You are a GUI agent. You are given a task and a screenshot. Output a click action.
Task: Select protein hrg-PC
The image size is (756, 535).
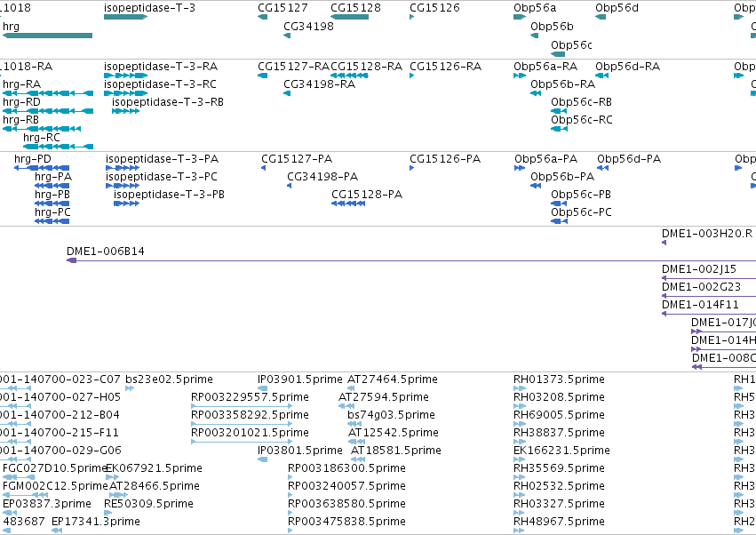coord(52,221)
